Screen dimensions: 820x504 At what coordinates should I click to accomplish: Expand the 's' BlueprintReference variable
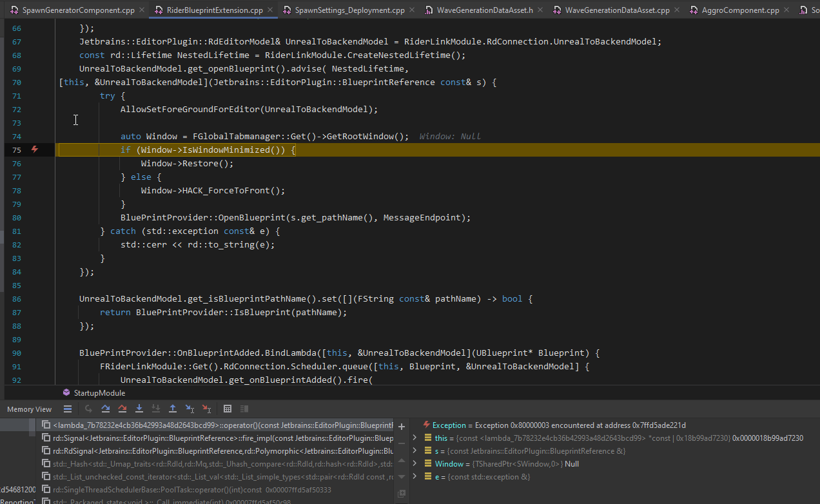coord(415,451)
